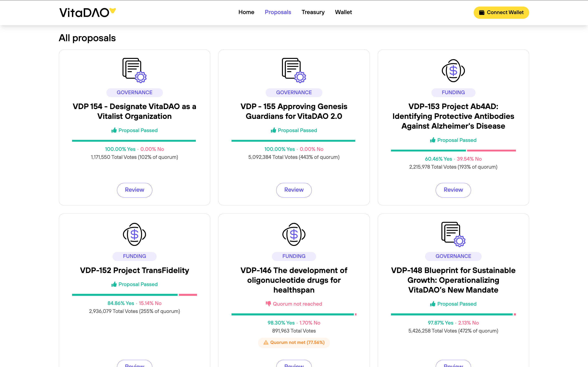This screenshot has width=588, height=367.
Task: Click Review on VDP-153 Project Ab4AD
Action: click(453, 190)
